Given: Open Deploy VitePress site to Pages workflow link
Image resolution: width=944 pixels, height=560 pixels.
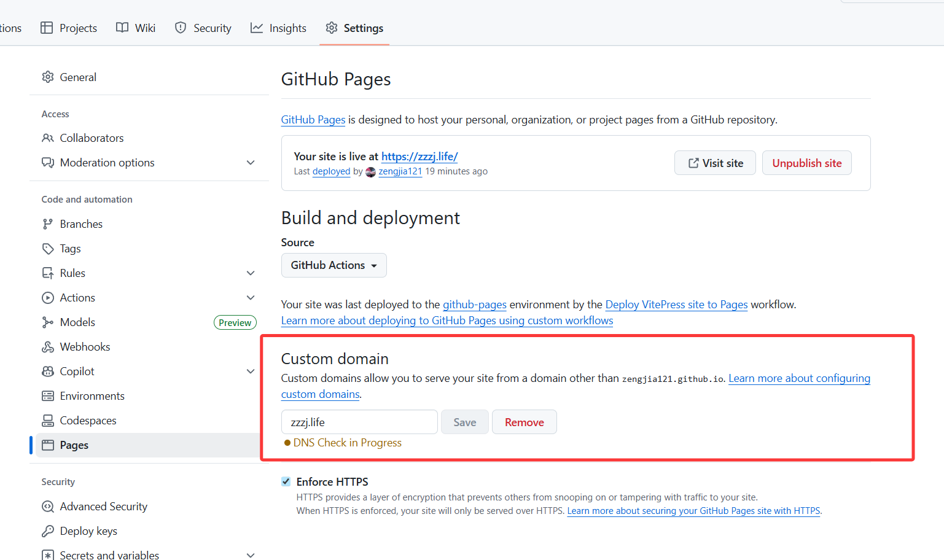Looking at the screenshot, I should [677, 305].
